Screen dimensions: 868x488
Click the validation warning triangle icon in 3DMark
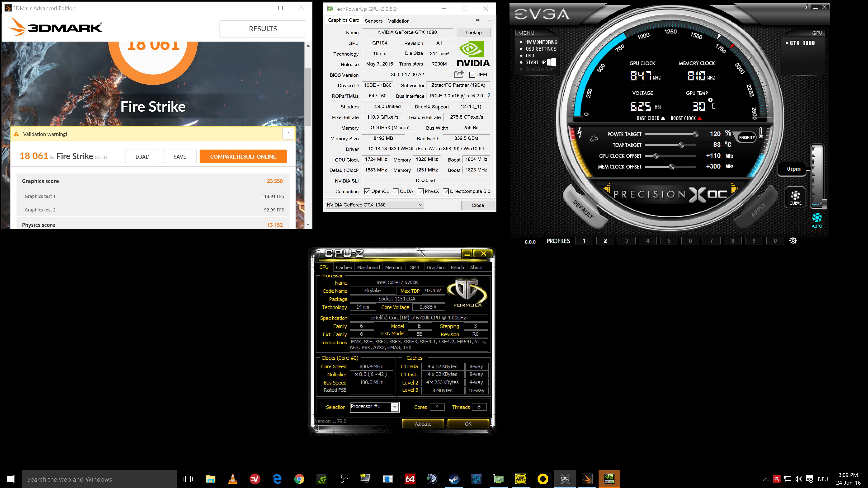[16, 134]
